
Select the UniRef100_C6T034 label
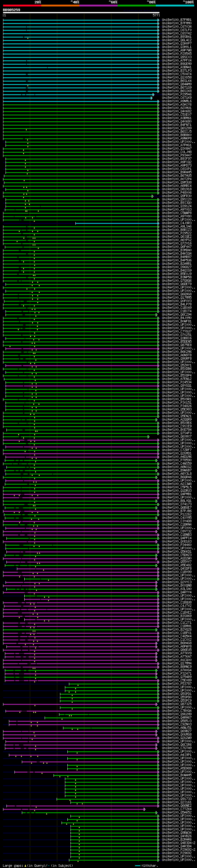pos(176,26)
